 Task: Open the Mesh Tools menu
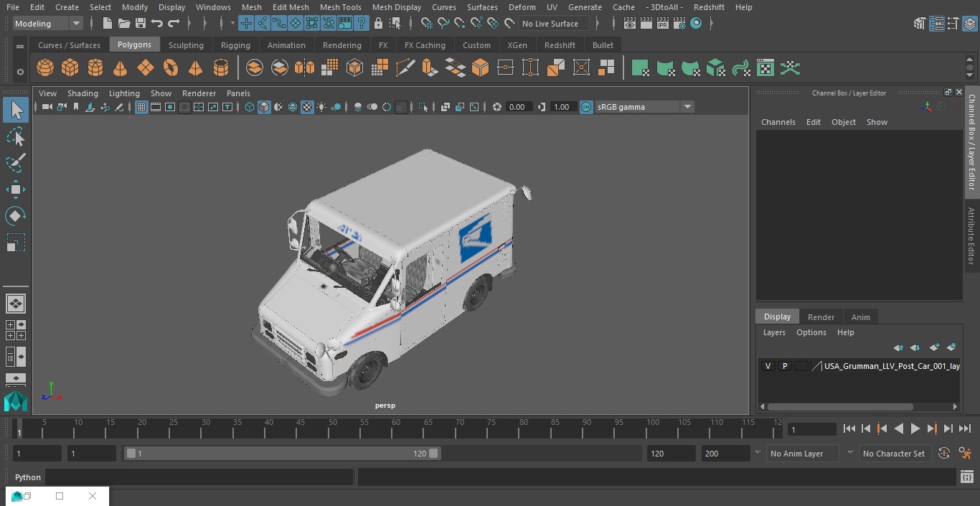point(340,7)
